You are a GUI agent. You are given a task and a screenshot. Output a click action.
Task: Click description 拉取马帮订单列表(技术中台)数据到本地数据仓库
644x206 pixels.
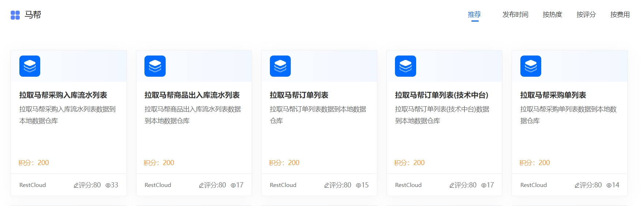pyautogui.click(x=442, y=115)
